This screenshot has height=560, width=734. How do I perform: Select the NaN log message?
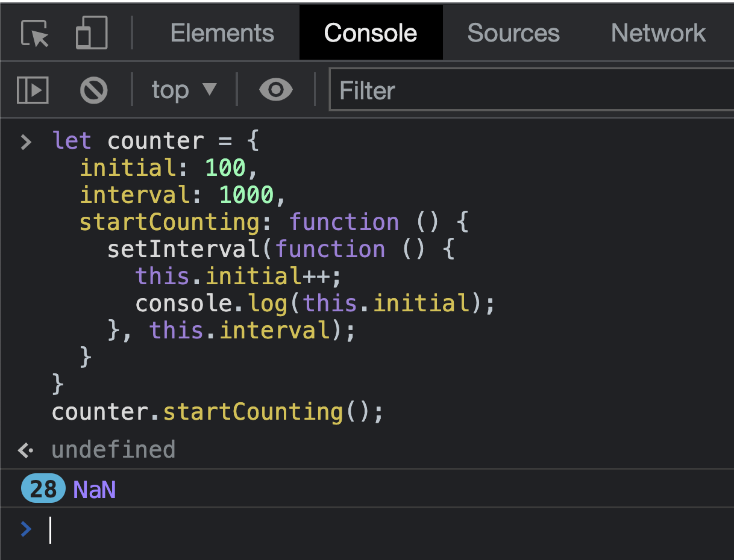(93, 489)
